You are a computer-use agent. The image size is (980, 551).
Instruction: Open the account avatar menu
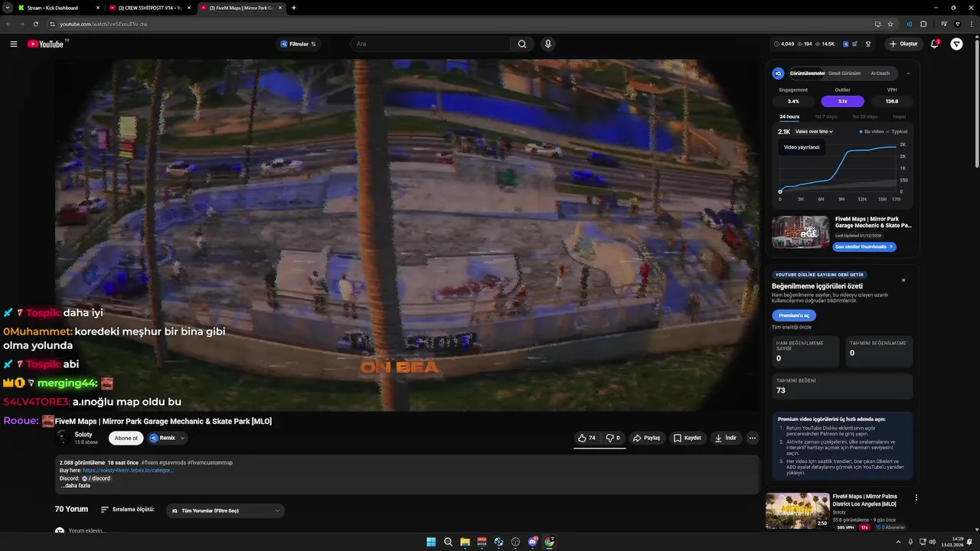956,44
